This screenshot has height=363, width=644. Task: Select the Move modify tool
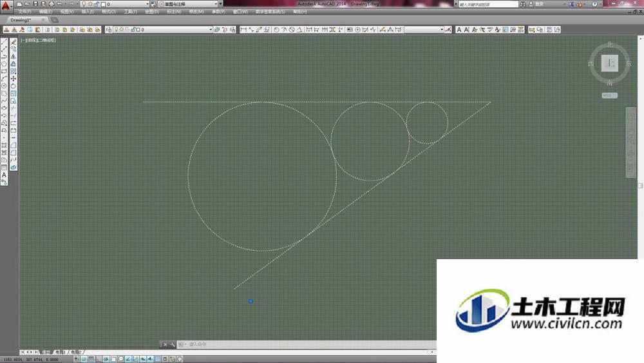coord(14,79)
